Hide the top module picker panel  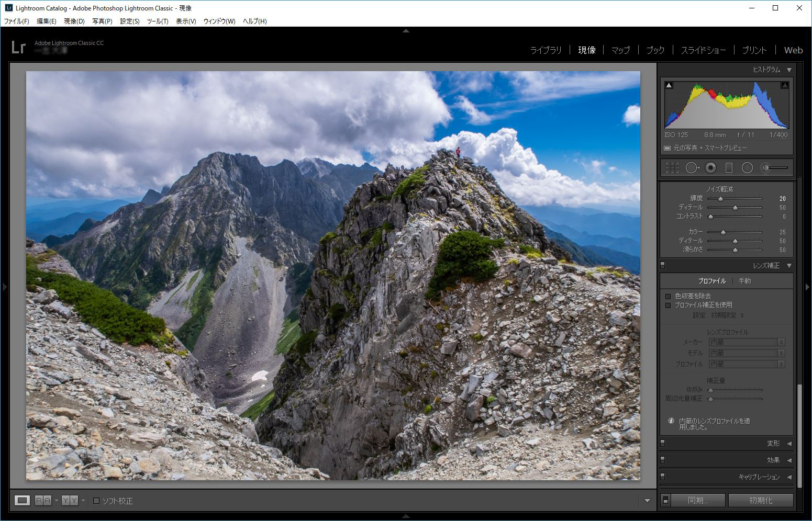(x=406, y=31)
